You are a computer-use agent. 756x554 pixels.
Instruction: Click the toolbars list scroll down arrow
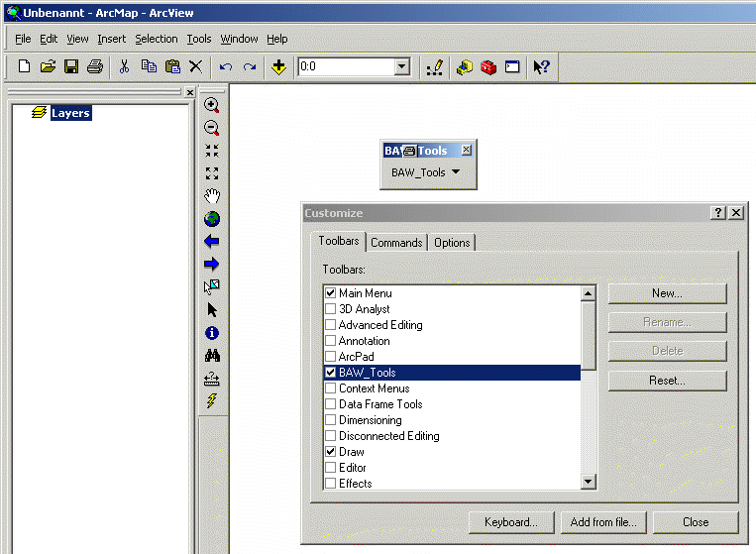tap(589, 482)
